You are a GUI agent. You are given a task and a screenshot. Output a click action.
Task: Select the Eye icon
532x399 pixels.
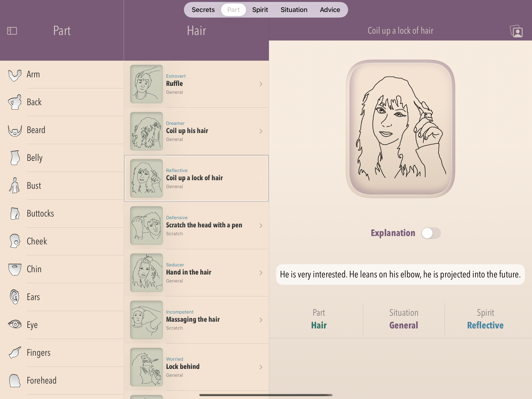click(x=15, y=324)
